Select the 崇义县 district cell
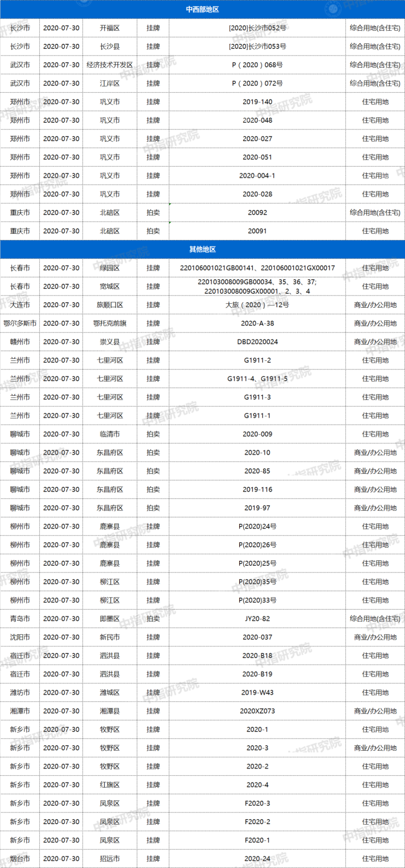The height and width of the screenshot is (868, 405). [110, 342]
